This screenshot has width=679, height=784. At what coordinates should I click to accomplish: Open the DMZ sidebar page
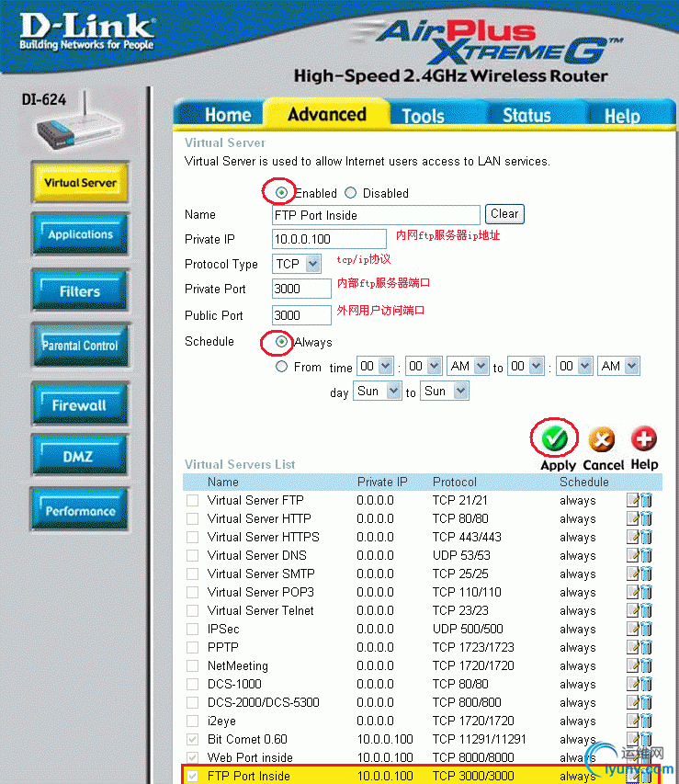(x=80, y=456)
